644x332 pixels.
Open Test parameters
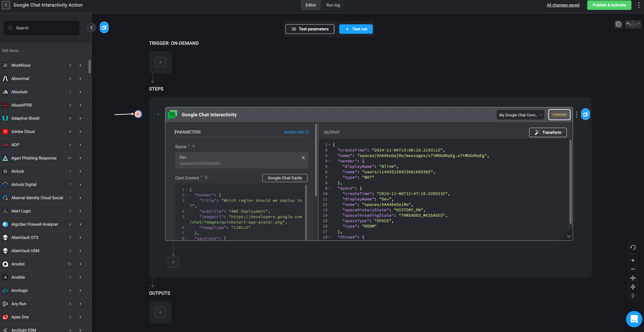click(x=310, y=29)
